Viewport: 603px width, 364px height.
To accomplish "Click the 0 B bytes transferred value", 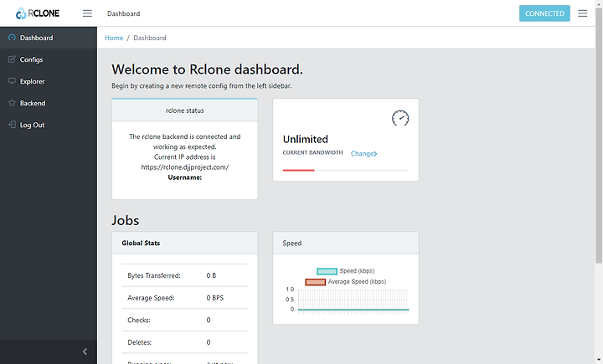I will point(211,275).
